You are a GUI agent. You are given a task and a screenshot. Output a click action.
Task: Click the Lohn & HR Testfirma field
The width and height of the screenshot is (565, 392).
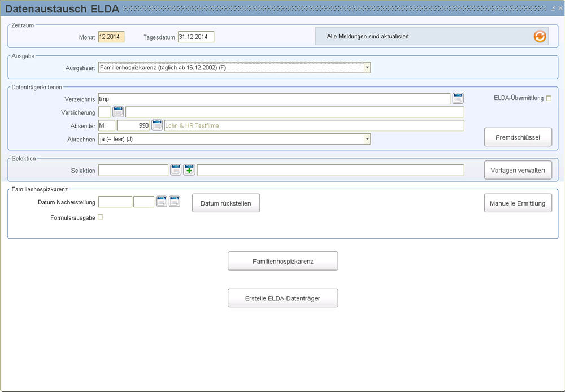pos(314,125)
